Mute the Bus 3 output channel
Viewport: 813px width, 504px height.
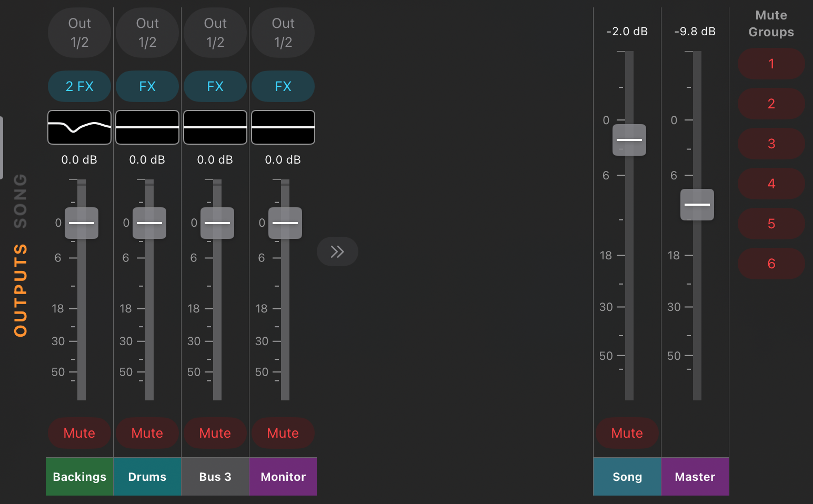[x=215, y=433]
